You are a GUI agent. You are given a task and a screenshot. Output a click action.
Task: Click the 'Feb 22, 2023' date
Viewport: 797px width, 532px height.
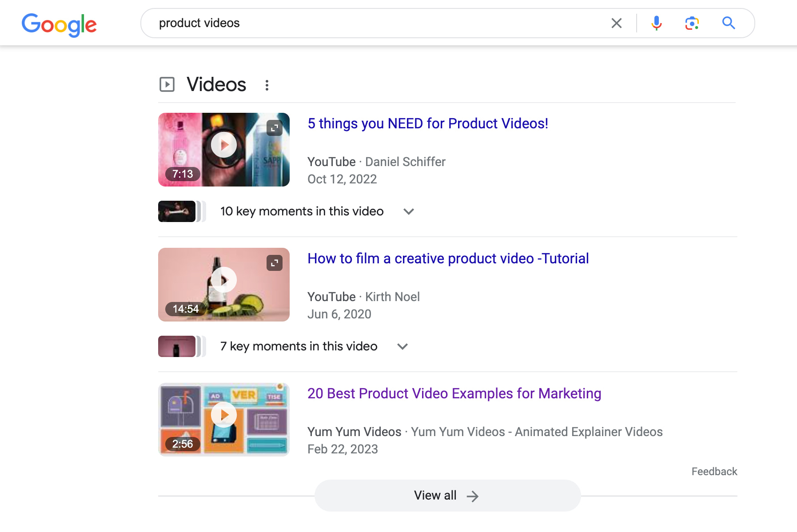[x=343, y=449]
